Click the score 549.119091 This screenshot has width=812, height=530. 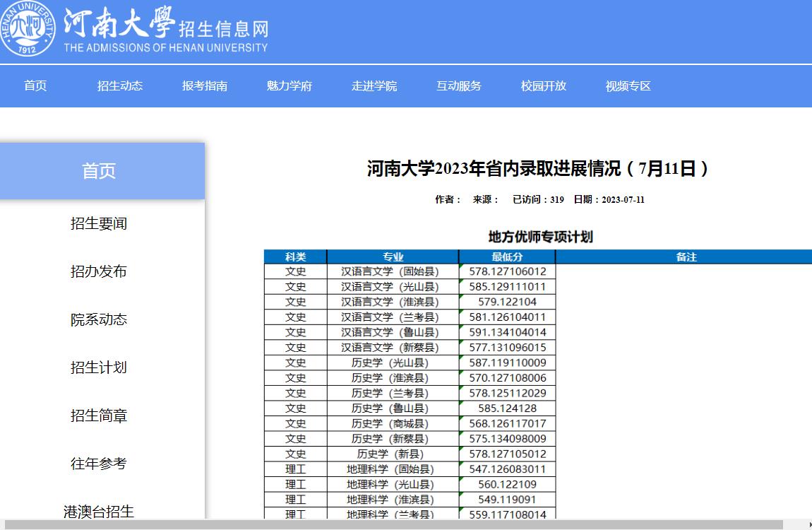508,500
